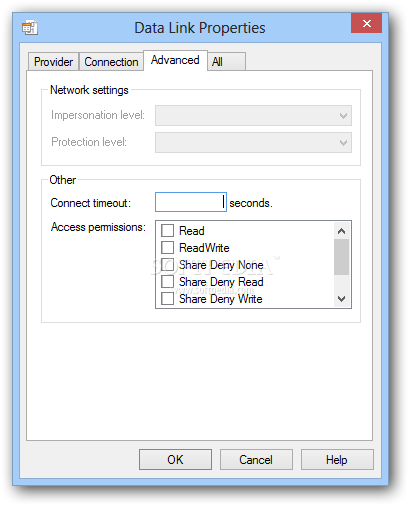
Task: Click the permissions list scroll down arrow
Action: [x=341, y=299]
